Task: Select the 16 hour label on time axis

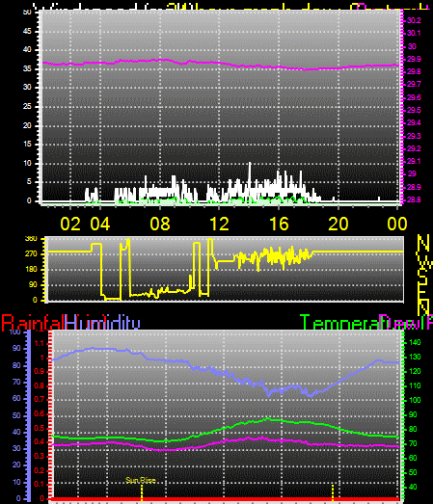Action: click(x=279, y=224)
